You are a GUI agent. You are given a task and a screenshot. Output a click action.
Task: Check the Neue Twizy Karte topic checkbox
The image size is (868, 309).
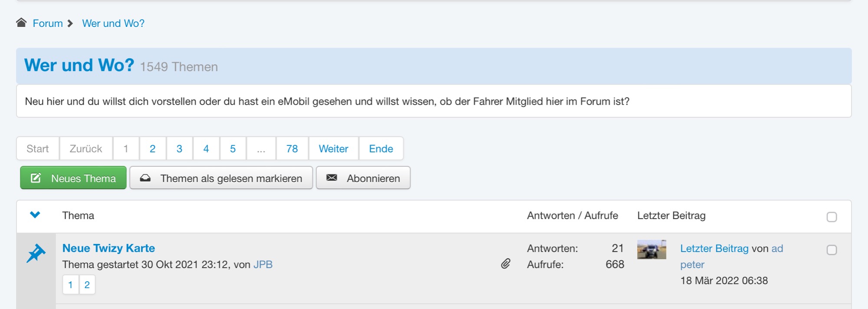[832, 250]
